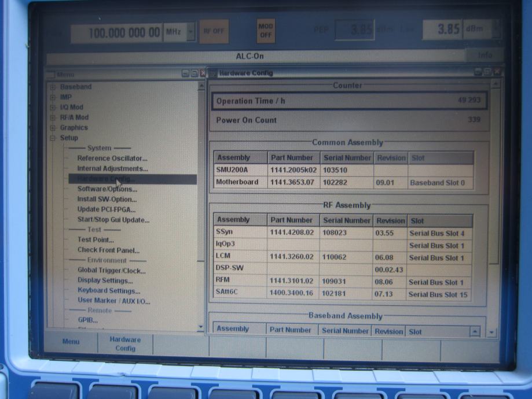The height and width of the screenshot is (399, 532).
Task: Click Hardware Config scroll-down arrow
Action: (491, 332)
